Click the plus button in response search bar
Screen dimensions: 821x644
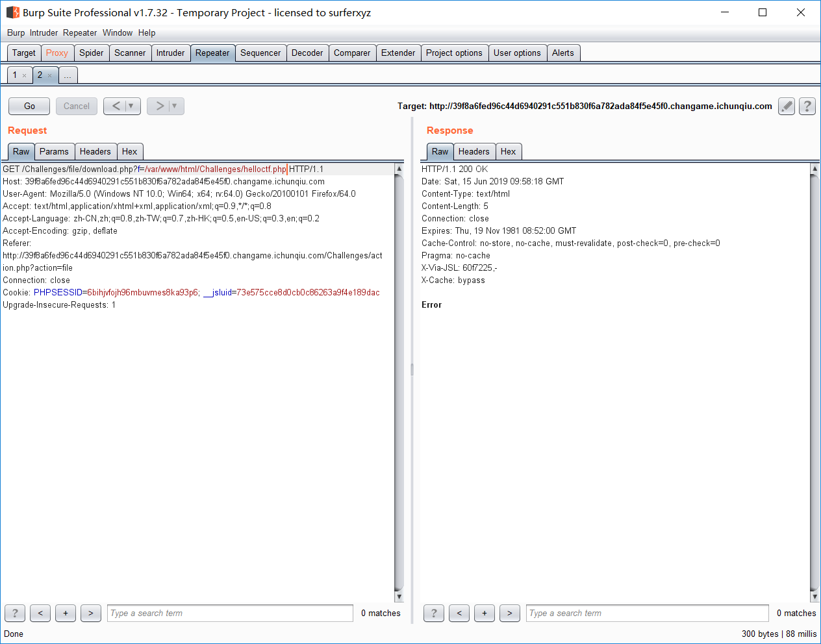click(x=485, y=613)
